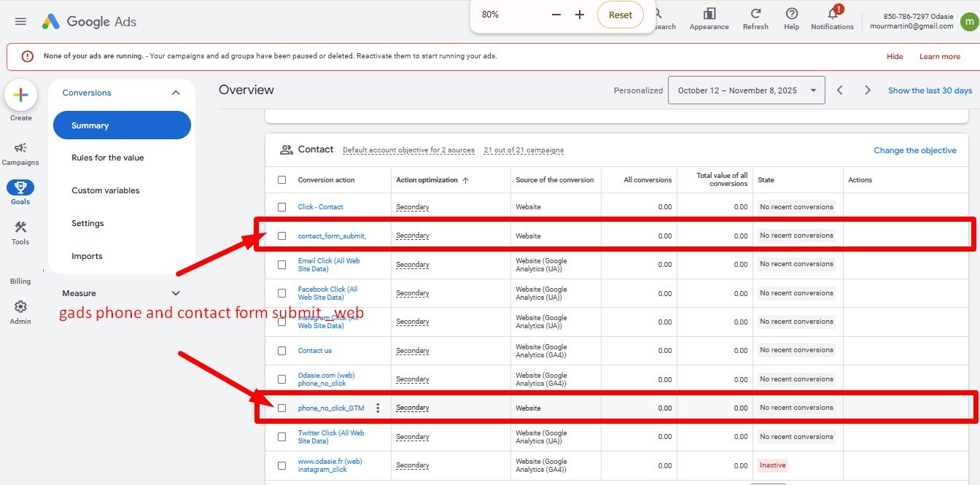Click the red alert warning icon

pyautogui.click(x=27, y=56)
